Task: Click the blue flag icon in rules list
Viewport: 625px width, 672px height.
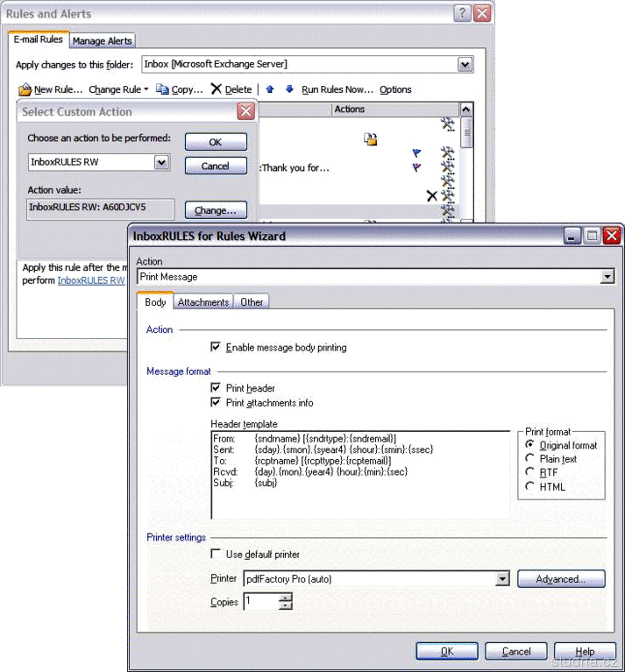Action: tap(416, 152)
